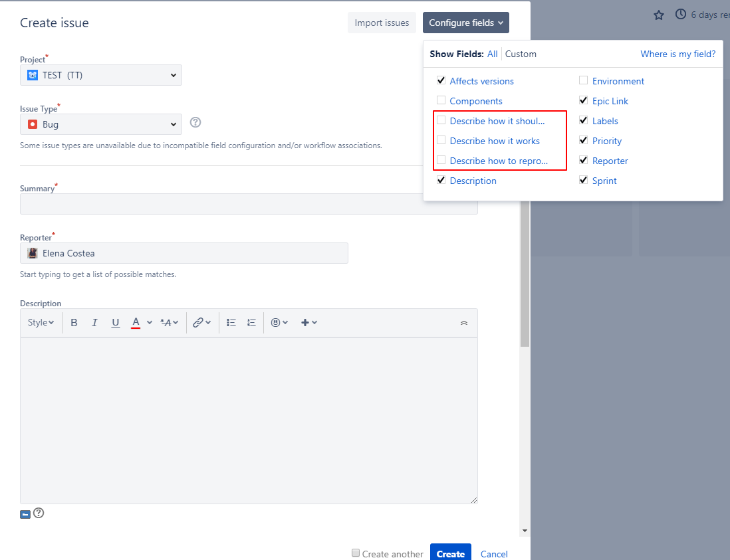The width and height of the screenshot is (730, 560).
Task: Uncheck the Labels field
Action: (583, 120)
